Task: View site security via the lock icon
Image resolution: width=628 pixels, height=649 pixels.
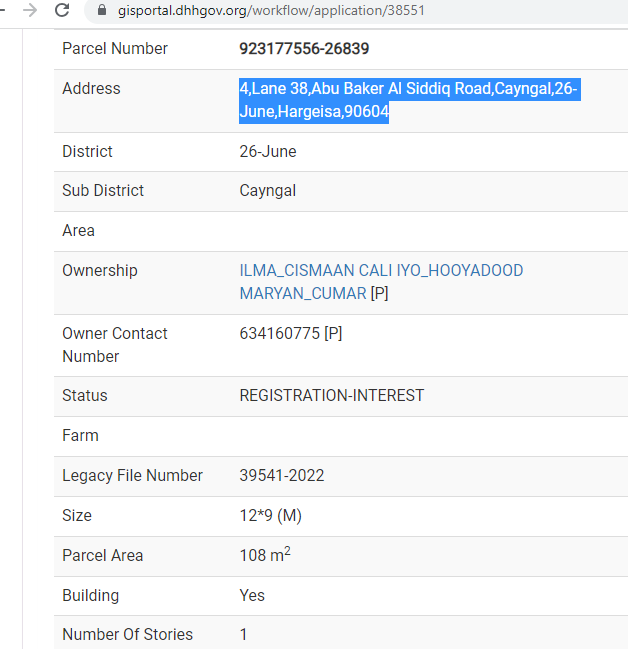Action: click(102, 10)
